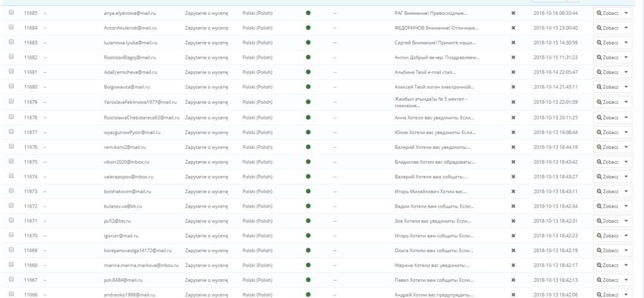Select row 11679 checkbox
The image size is (644, 298).
click(x=12, y=101)
